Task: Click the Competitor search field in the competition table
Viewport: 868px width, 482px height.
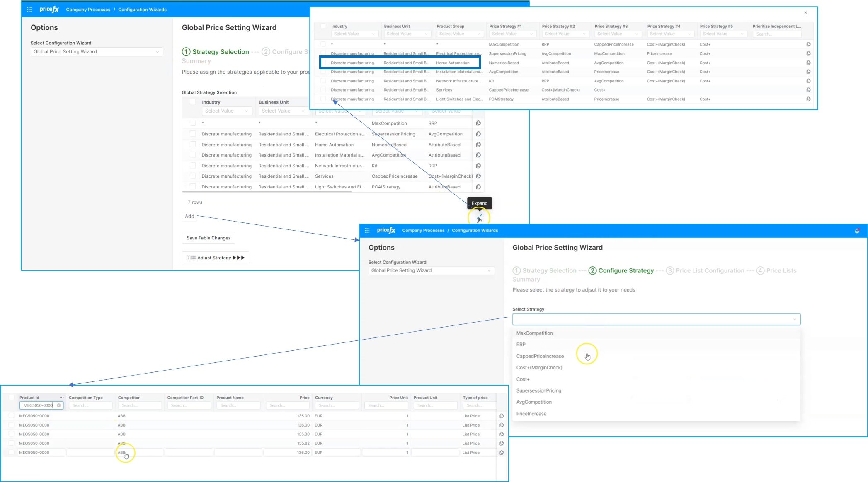Action: coord(140,405)
